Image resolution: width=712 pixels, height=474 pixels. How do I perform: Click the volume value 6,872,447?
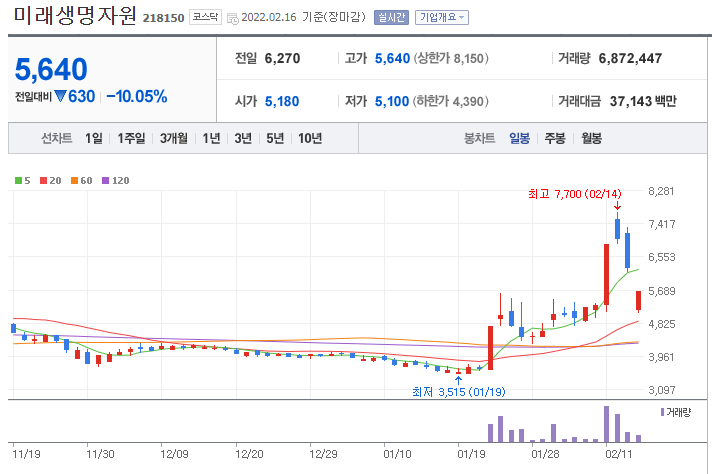630,59
